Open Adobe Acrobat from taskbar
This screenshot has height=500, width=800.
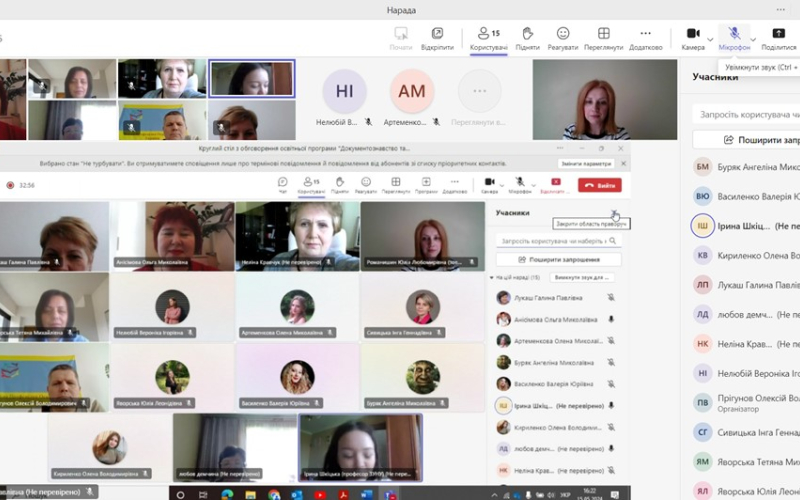click(x=343, y=494)
